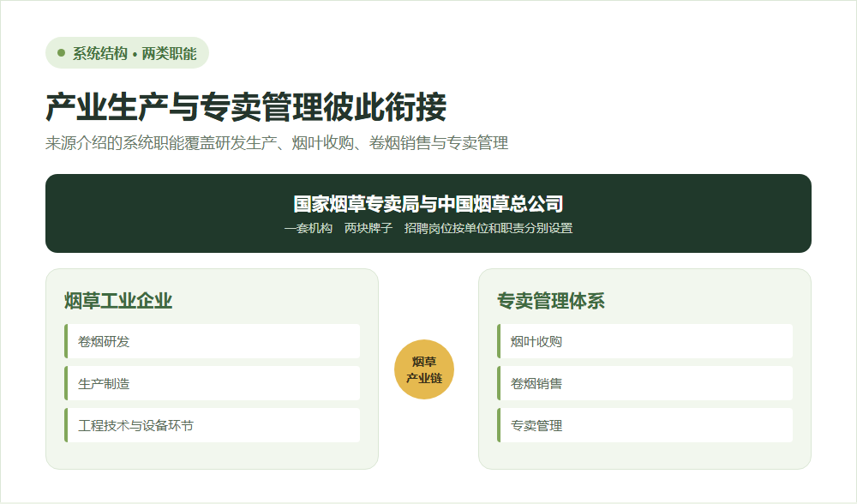Click the 专卖管理体系 card heading
857x504 pixels.
click(x=550, y=301)
